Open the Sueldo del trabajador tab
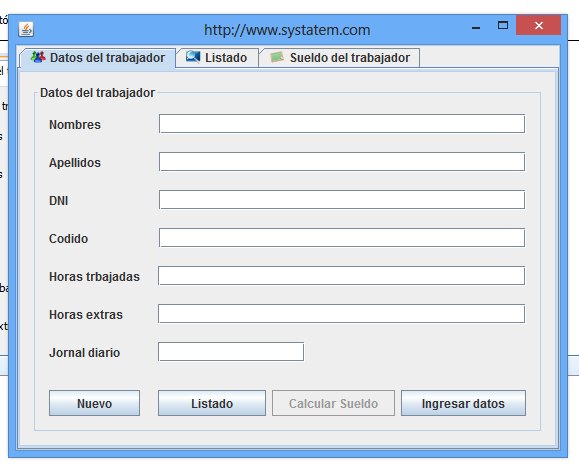Image resolution: width=579 pixels, height=467 pixels. (339, 58)
